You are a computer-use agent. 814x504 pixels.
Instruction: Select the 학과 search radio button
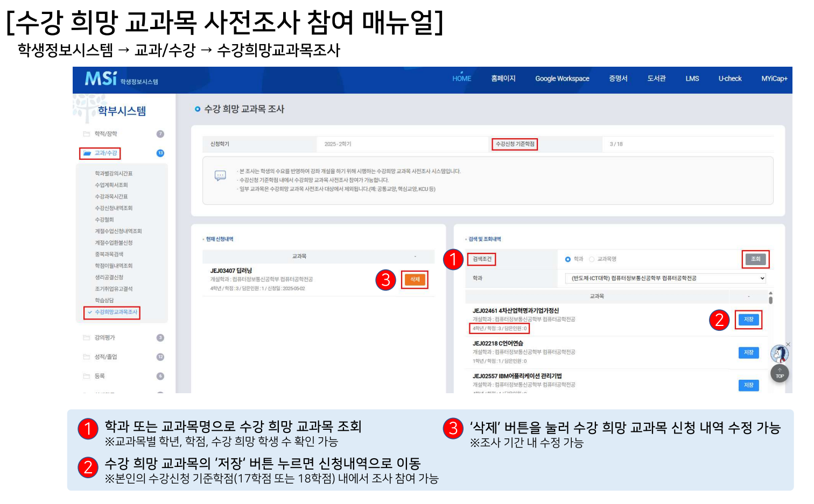coord(568,259)
